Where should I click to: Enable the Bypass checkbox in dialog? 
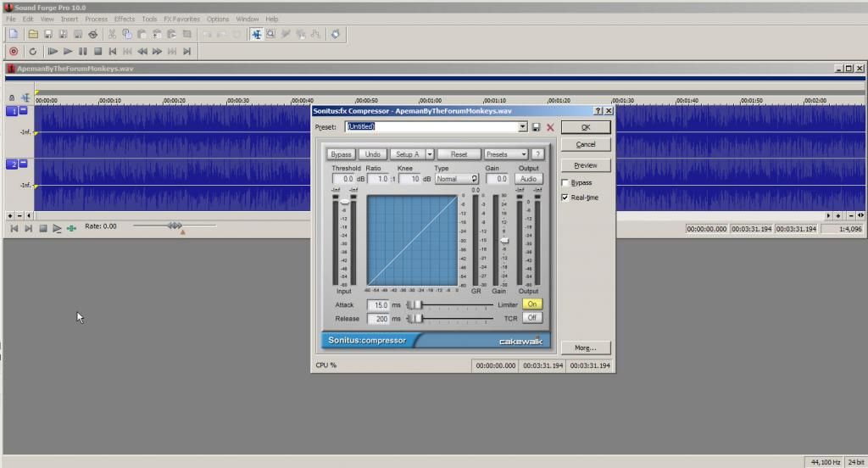pos(565,182)
